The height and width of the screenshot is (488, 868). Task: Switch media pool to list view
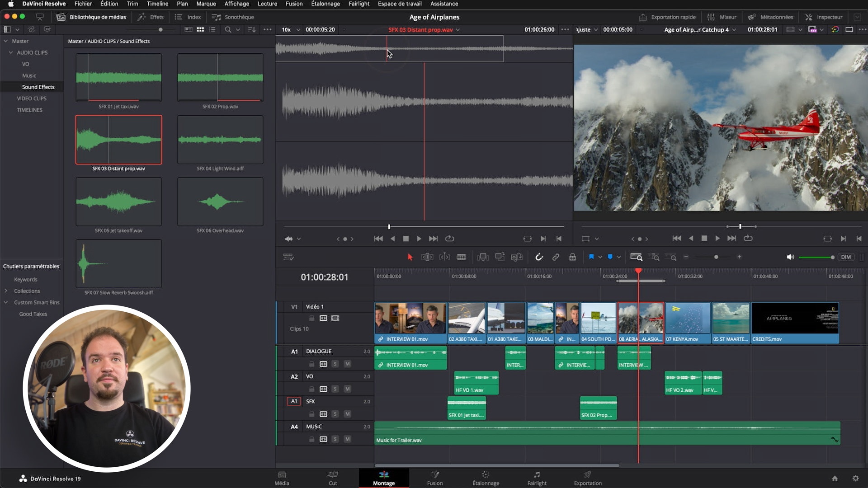(212, 29)
